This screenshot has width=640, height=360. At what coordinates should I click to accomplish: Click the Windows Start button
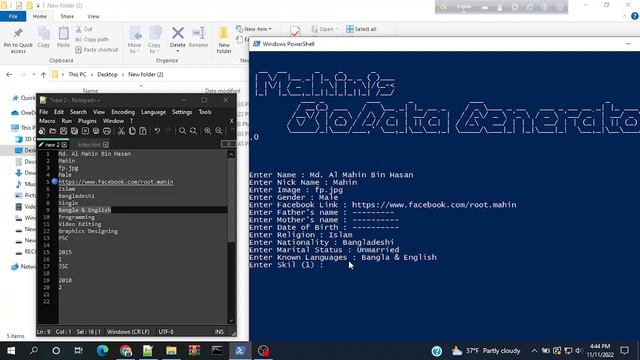coord(11,351)
